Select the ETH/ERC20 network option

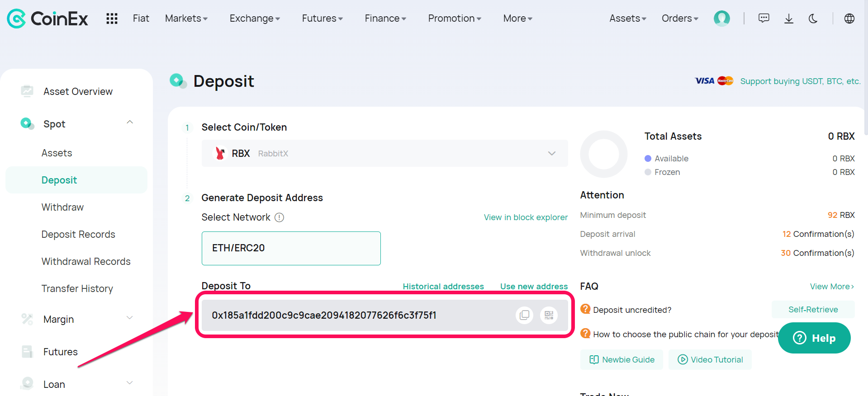[291, 248]
